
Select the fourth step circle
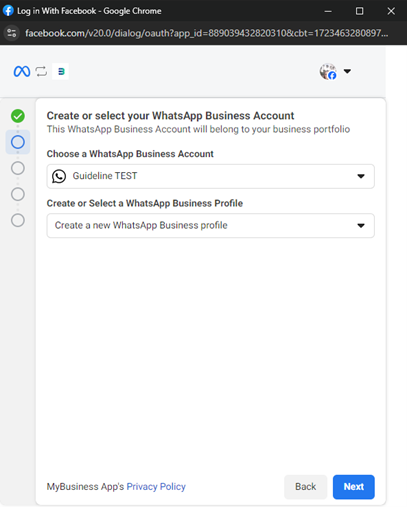[18, 194]
